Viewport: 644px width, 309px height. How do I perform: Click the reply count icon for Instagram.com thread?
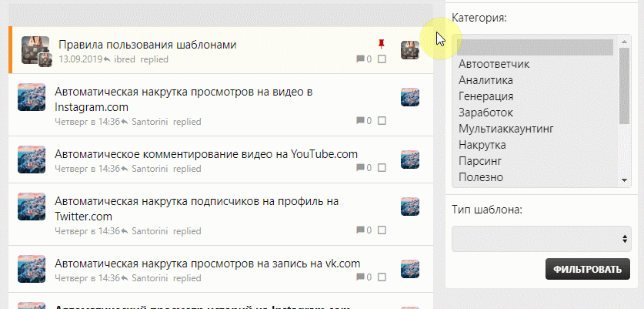pyautogui.click(x=360, y=120)
